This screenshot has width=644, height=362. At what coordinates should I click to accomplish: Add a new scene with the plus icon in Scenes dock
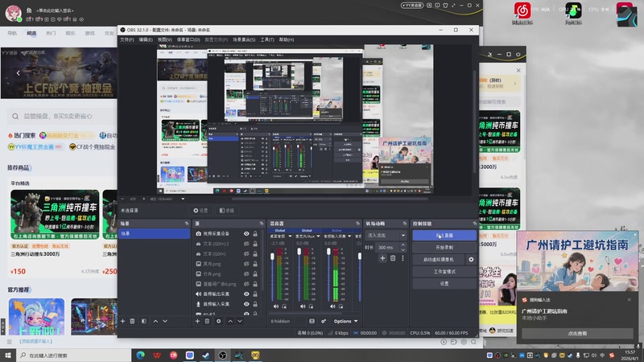[x=122, y=321]
